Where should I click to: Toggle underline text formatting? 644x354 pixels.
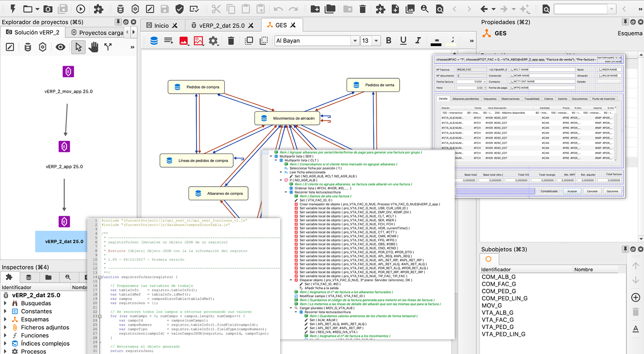tap(403, 41)
